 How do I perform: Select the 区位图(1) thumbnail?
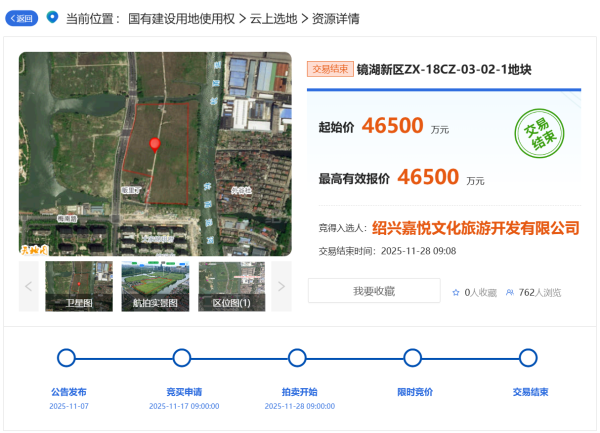click(x=231, y=286)
